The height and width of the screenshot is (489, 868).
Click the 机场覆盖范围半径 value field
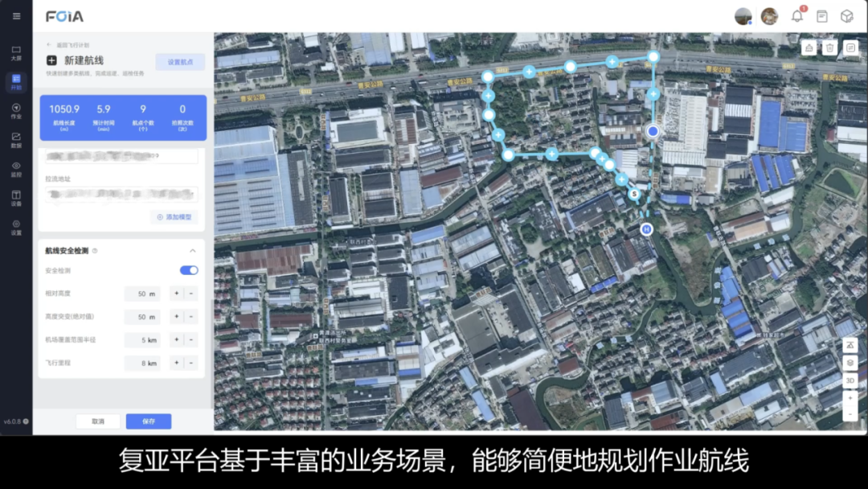point(142,340)
